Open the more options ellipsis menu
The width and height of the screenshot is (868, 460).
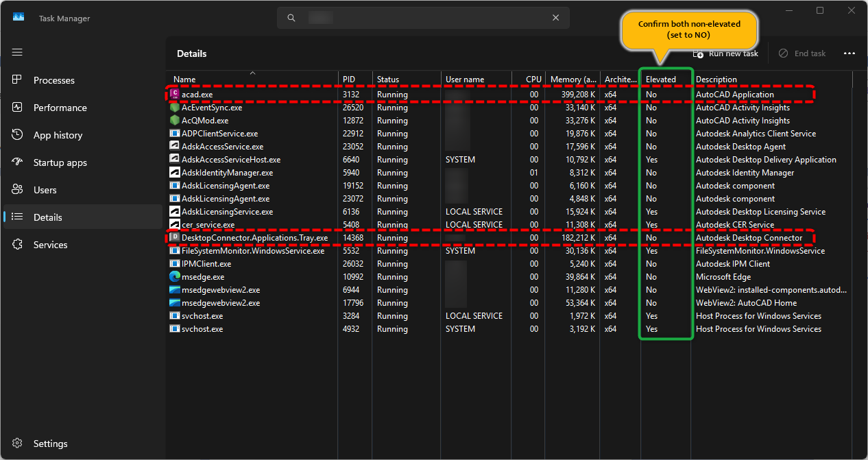[x=849, y=53]
